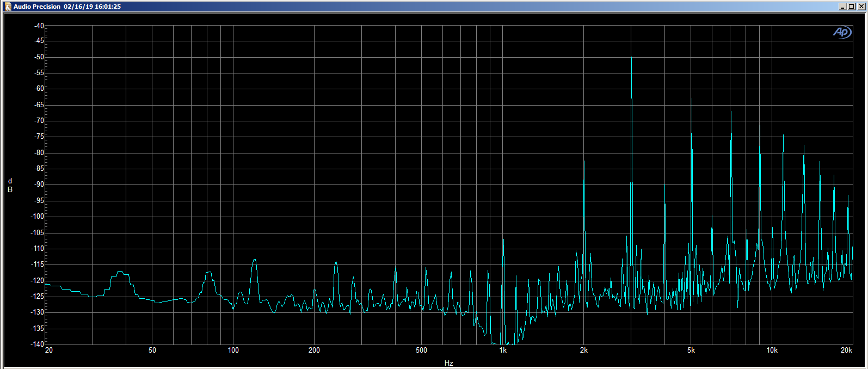The height and width of the screenshot is (369, 868).
Task: Click the 10k label on frequency axis
Action: click(772, 350)
